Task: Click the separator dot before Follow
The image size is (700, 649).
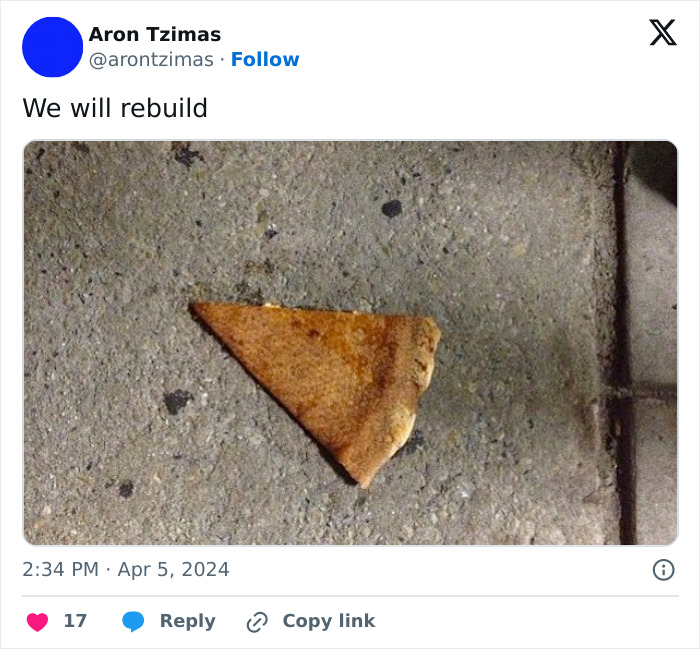Action: [x=222, y=59]
